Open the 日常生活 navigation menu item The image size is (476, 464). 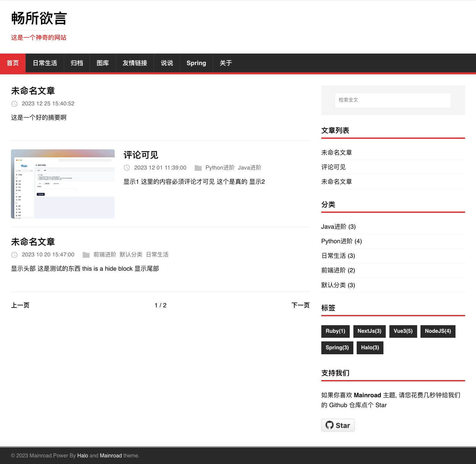(x=45, y=63)
